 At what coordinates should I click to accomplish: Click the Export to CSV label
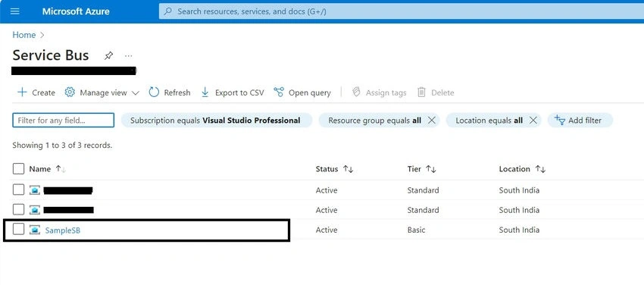(239, 92)
